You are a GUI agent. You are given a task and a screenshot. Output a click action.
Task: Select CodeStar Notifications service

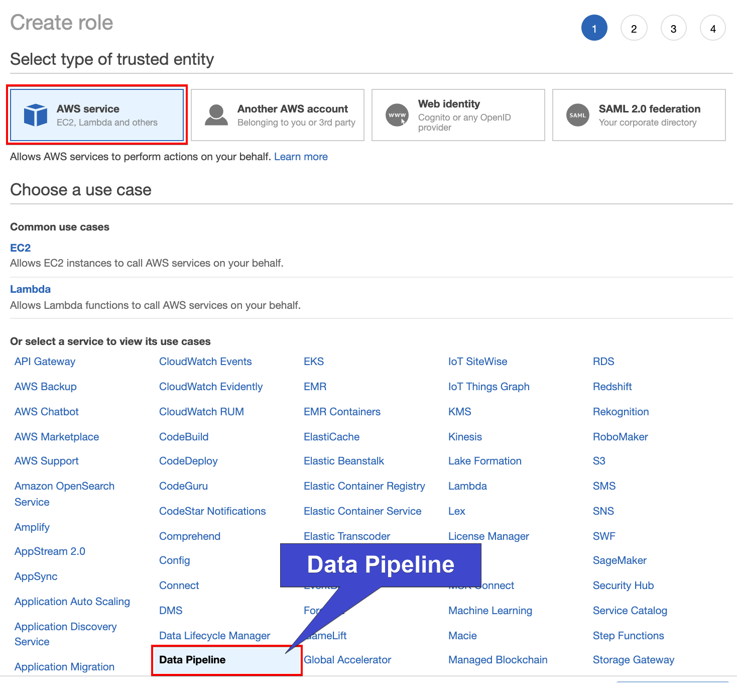pyautogui.click(x=212, y=511)
